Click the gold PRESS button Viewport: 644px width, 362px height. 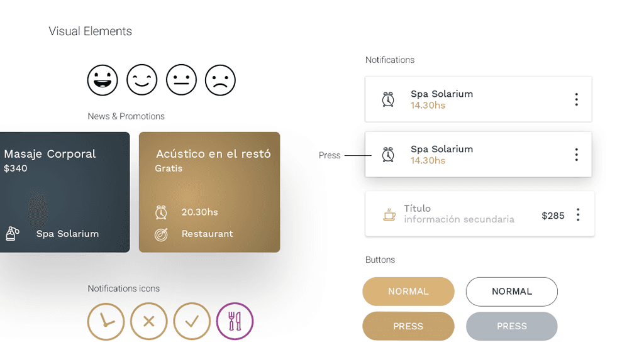pos(408,326)
